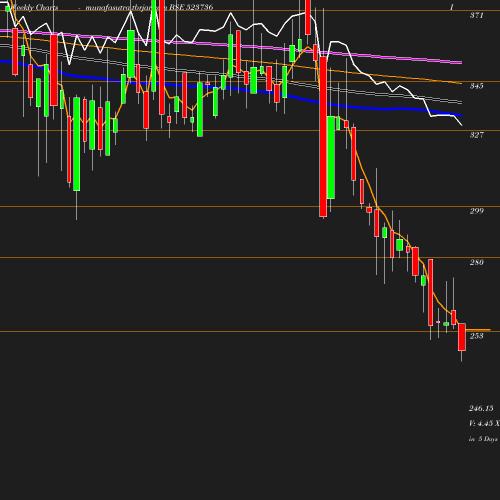Click the 345 price axis label

pos(476,86)
